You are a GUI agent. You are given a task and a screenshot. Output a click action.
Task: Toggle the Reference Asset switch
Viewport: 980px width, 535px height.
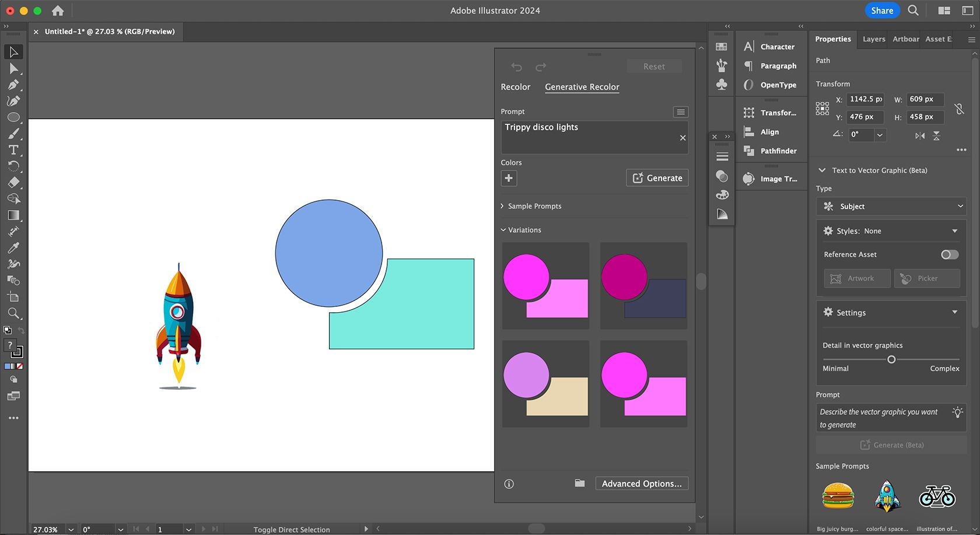(x=950, y=254)
